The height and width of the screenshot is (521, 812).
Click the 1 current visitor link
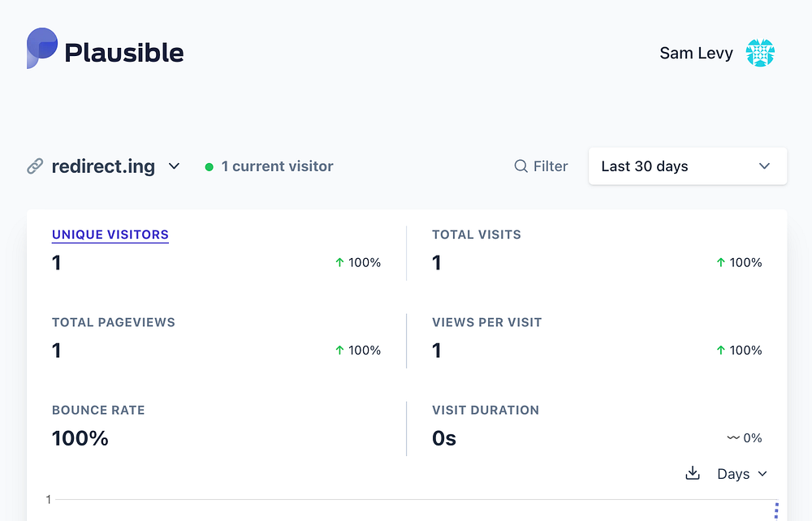point(277,166)
